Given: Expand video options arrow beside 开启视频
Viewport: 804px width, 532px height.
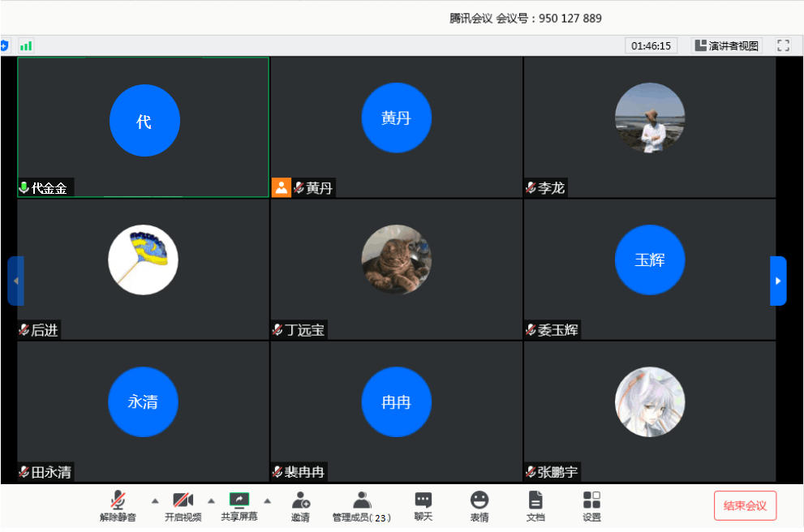Looking at the screenshot, I should (x=211, y=501).
